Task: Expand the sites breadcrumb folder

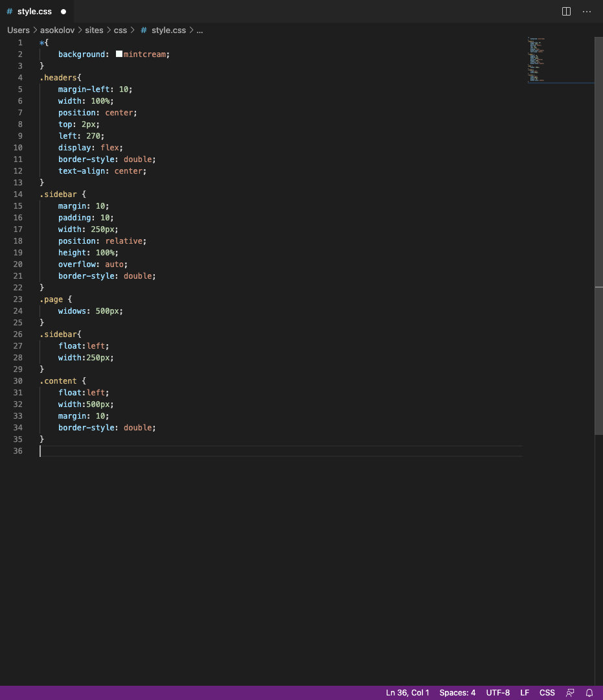Action: [94, 30]
